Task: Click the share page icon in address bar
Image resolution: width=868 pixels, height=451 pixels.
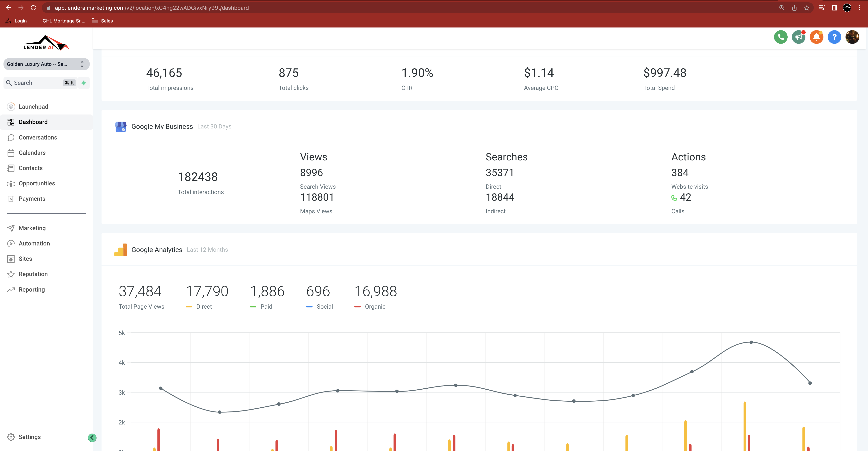Action: [794, 8]
